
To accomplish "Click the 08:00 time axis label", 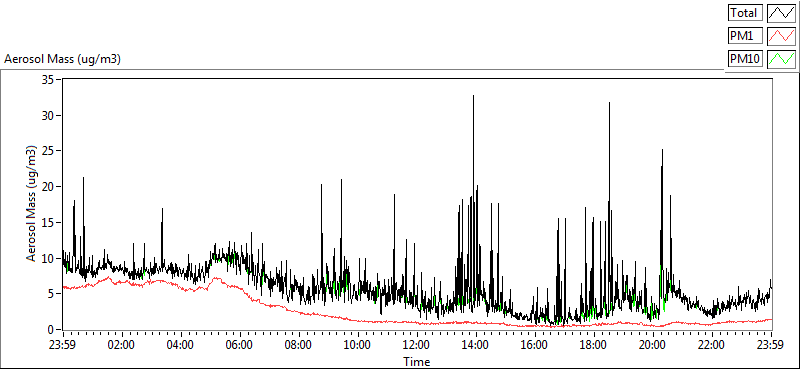I will (x=298, y=344).
